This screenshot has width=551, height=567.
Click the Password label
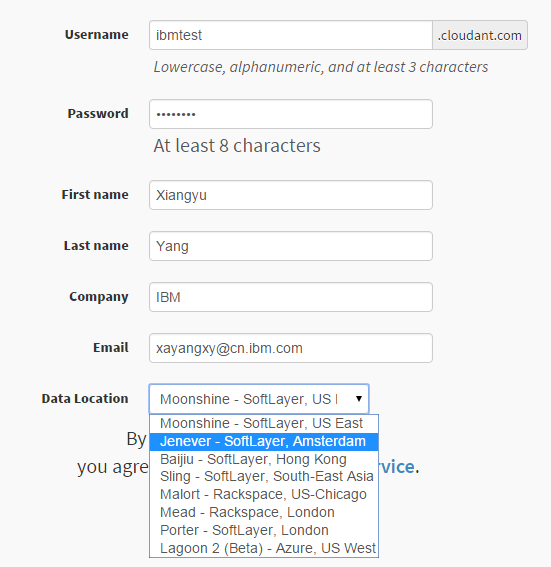(98, 114)
